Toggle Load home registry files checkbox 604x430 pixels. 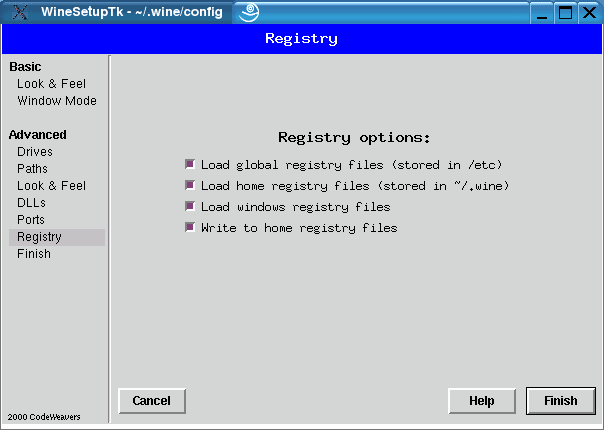(x=190, y=186)
